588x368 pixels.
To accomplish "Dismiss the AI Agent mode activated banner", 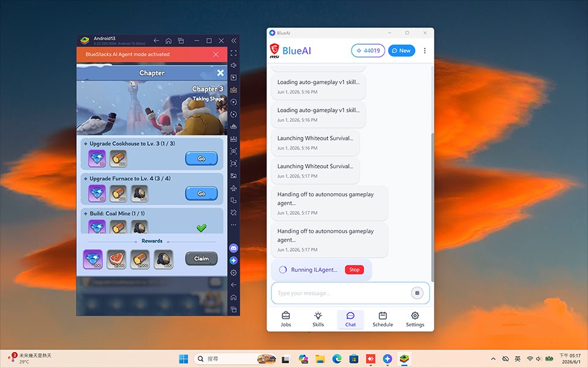I will 216,55.
